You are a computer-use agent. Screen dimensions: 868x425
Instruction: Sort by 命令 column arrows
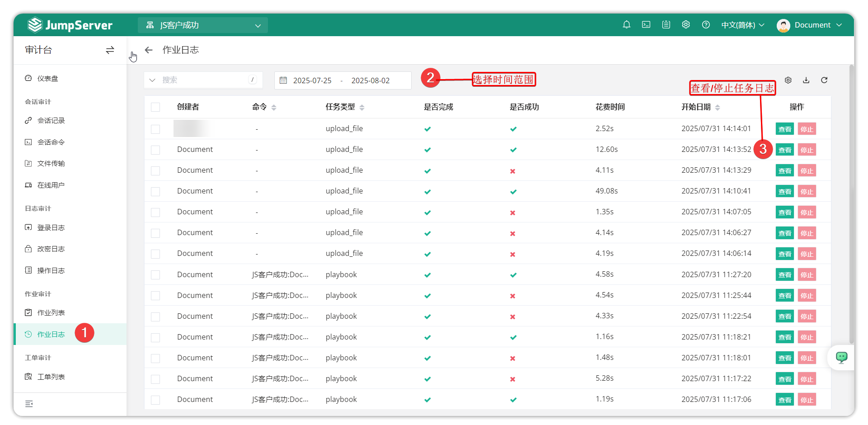[x=274, y=107]
